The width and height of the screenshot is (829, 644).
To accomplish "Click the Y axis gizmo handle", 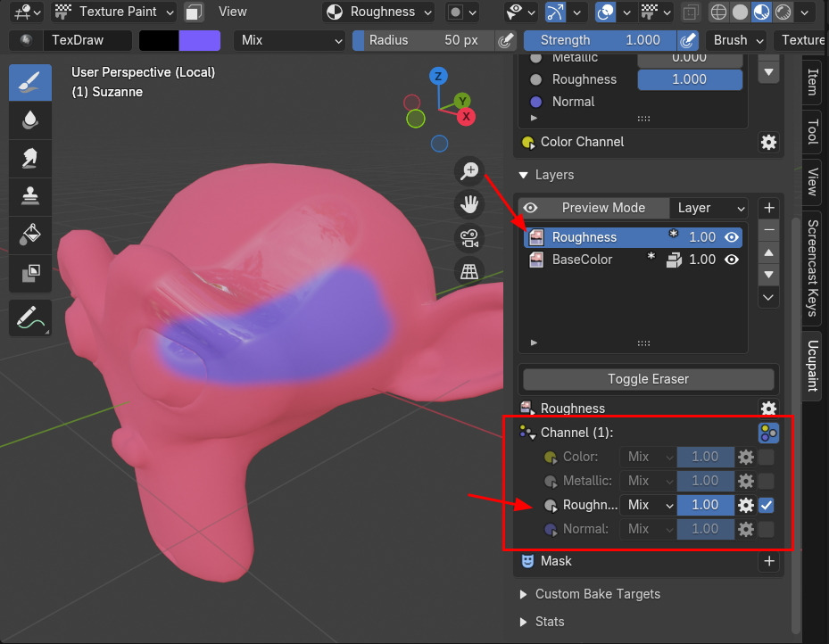I will (x=462, y=101).
